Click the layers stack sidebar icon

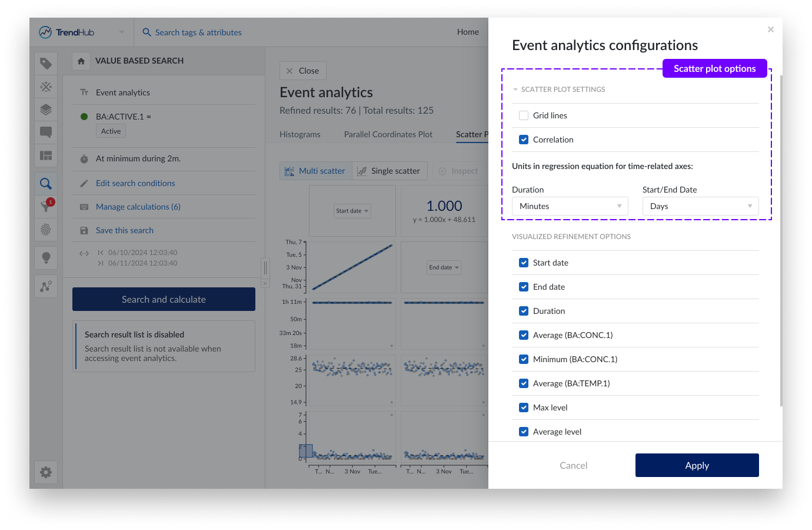coord(46,110)
